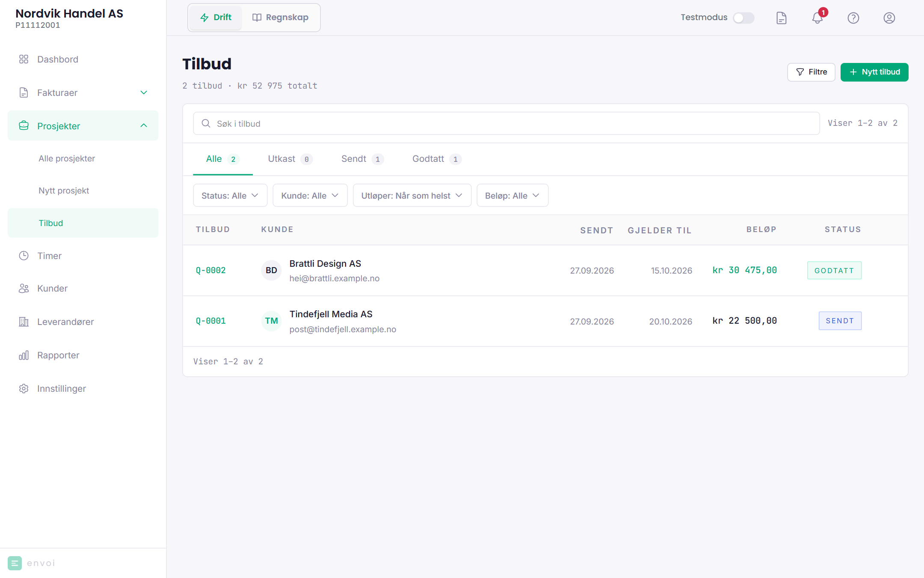Viewport: 924px width, 578px height.
Task: Click the Rapporter bar chart icon
Action: pyautogui.click(x=24, y=355)
